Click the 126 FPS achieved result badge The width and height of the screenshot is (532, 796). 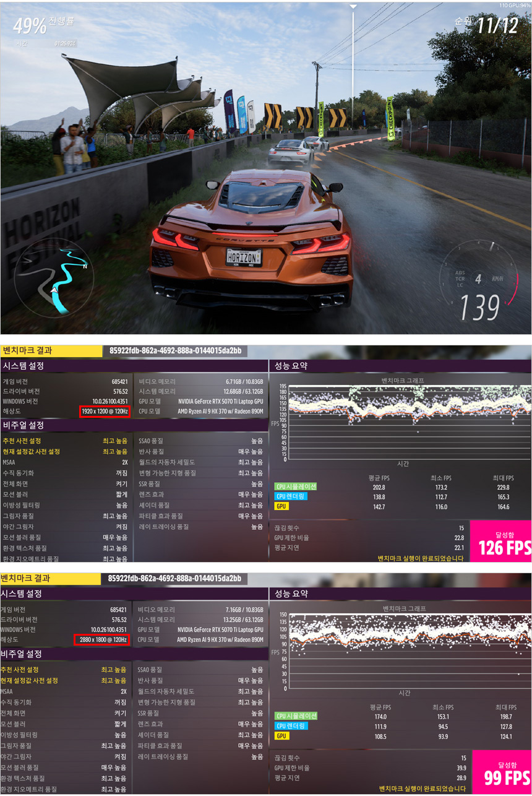tap(500, 541)
